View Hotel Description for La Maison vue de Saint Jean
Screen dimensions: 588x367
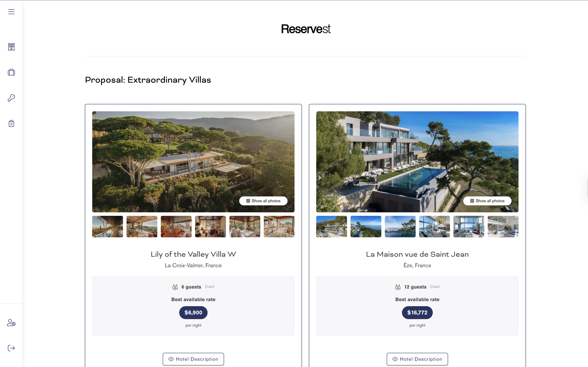click(417, 359)
